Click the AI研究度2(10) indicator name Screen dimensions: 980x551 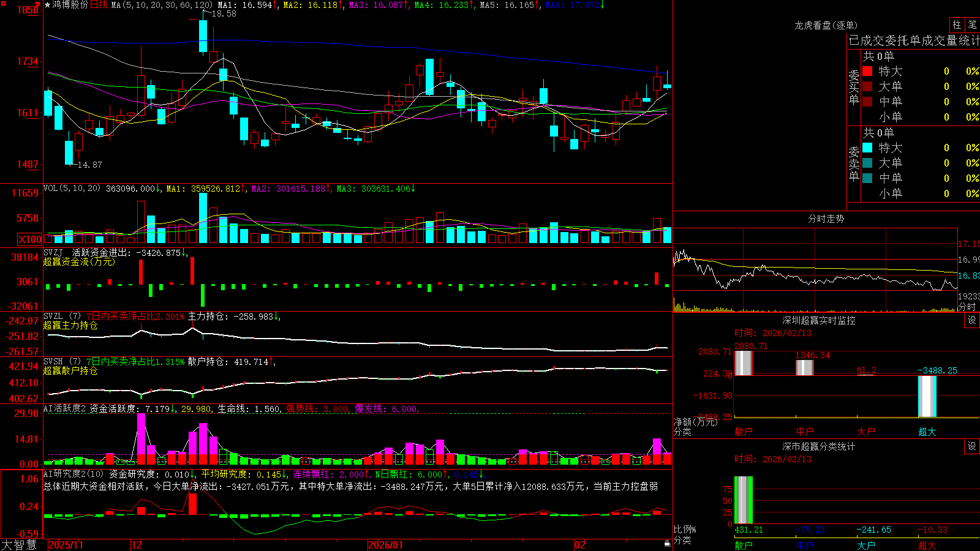[73, 474]
